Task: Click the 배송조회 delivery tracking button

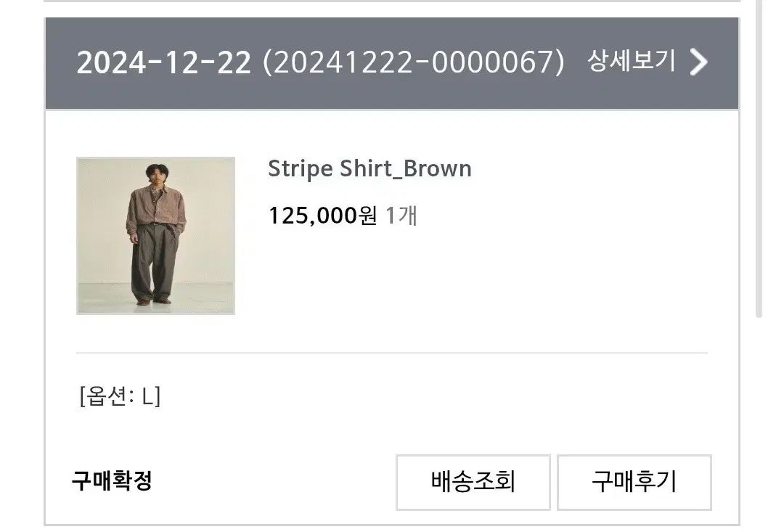Action: coord(473,483)
